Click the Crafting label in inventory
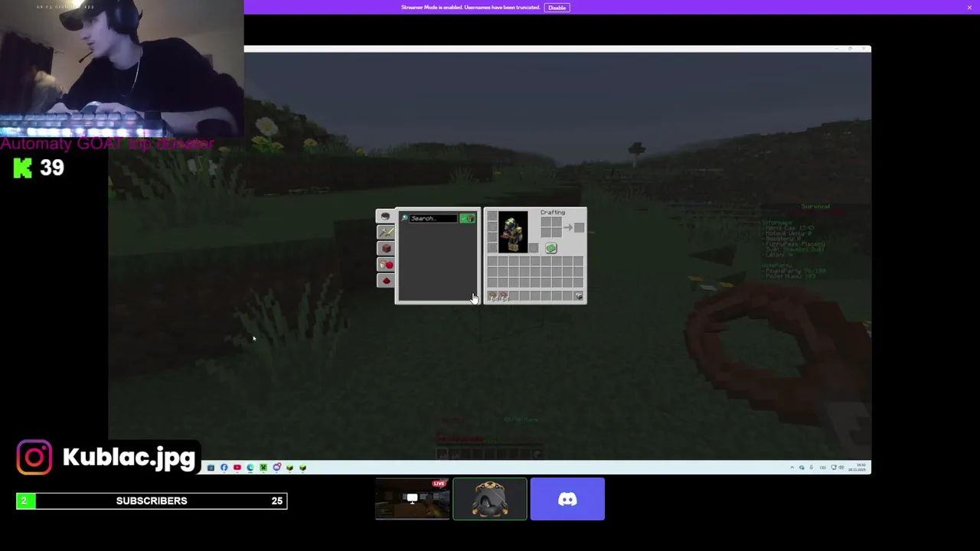Image resolution: width=980 pixels, height=551 pixels. tap(553, 213)
